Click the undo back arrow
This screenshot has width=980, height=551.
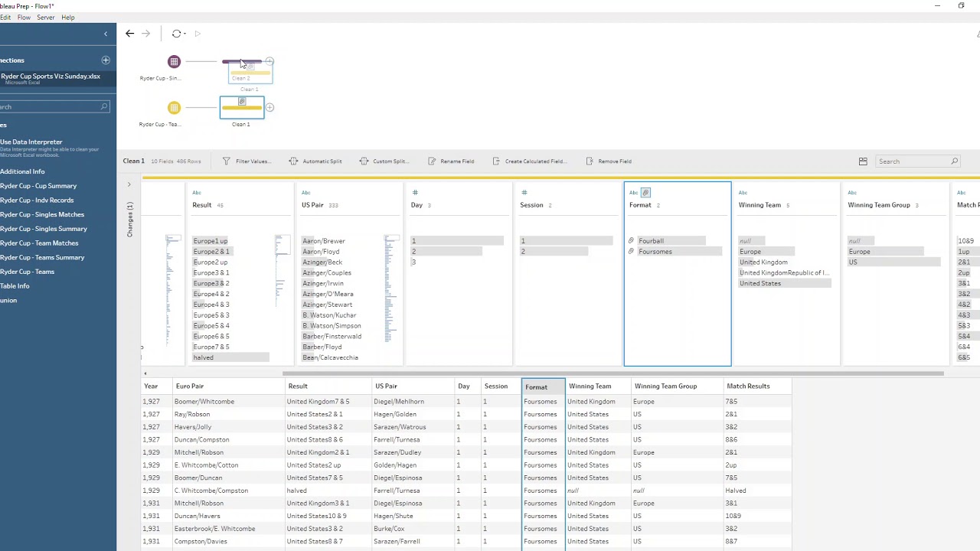(x=129, y=33)
